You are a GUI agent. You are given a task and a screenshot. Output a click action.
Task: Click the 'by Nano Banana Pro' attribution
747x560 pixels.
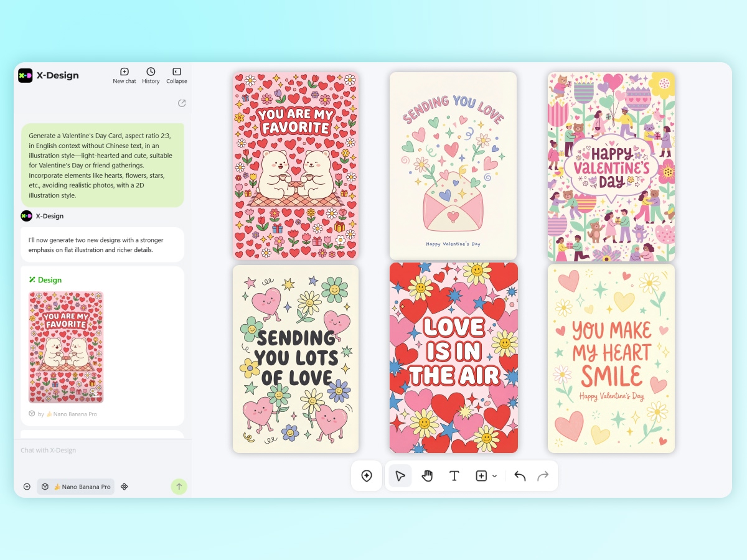tap(66, 414)
